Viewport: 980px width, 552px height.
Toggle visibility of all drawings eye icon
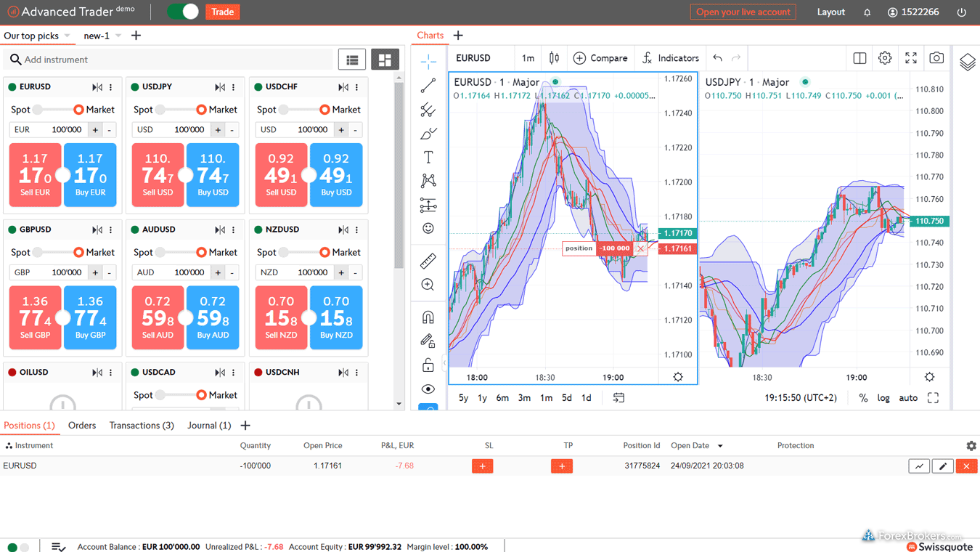[428, 389]
